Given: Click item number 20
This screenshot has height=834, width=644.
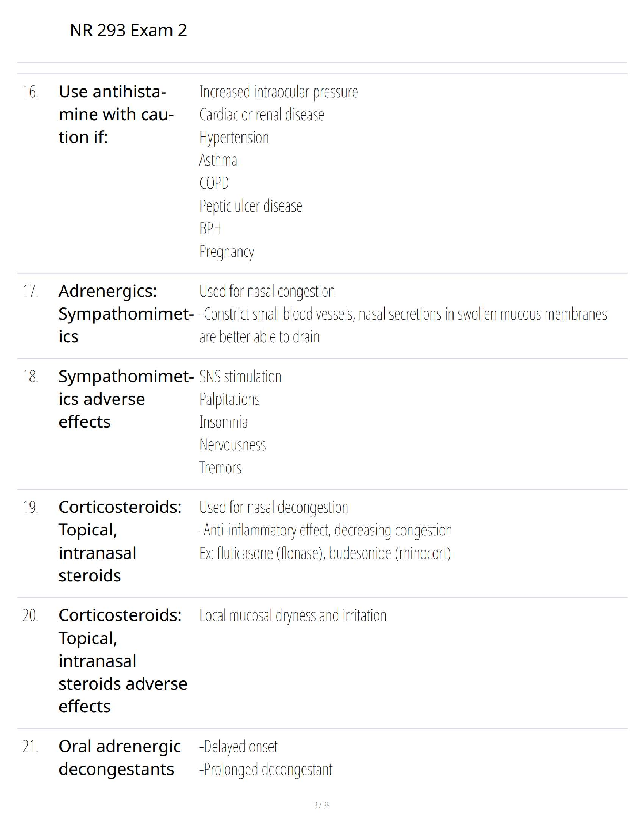Looking at the screenshot, I should [x=30, y=615].
